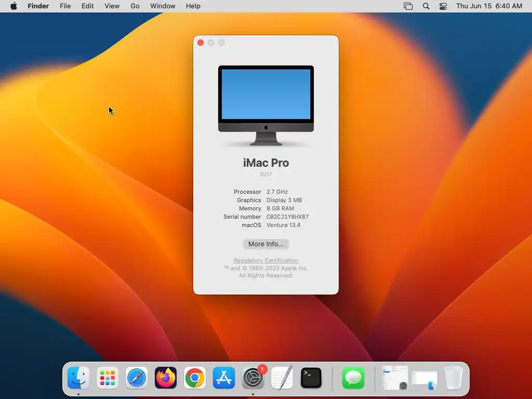Click the Display 3 MB graphics value

(284, 200)
